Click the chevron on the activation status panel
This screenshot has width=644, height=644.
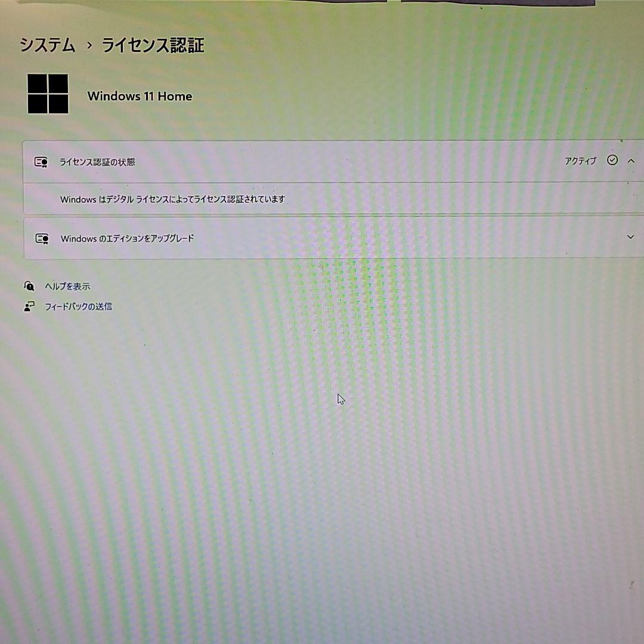point(630,160)
